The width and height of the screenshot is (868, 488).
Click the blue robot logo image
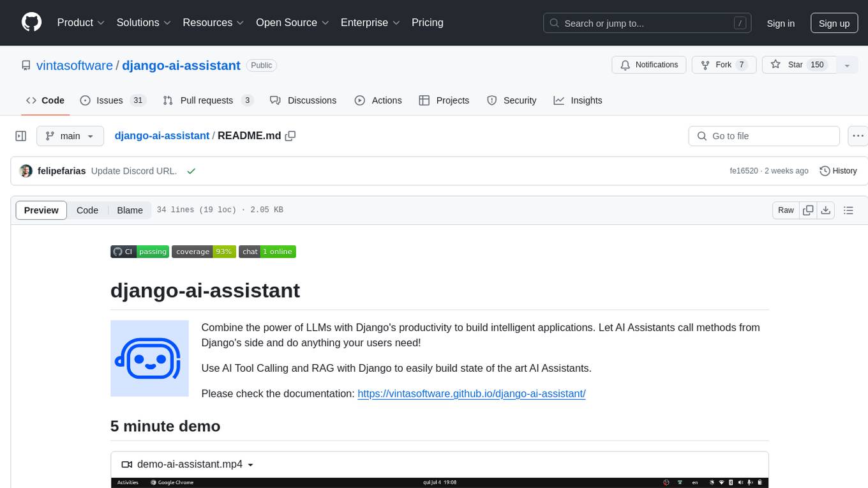tap(149, 358)
